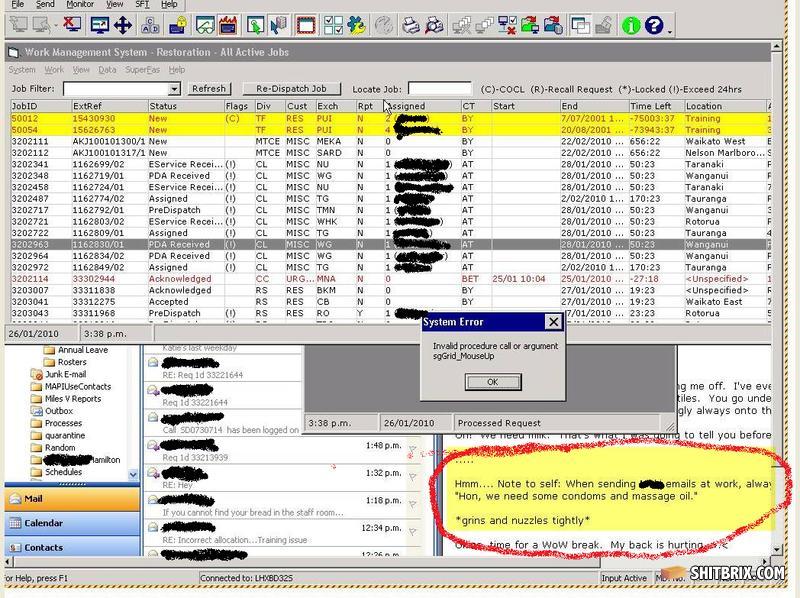The width and height of the screenshot is (800, 598).
Task: Open the quarantine folder
Action: coord(58,436)
